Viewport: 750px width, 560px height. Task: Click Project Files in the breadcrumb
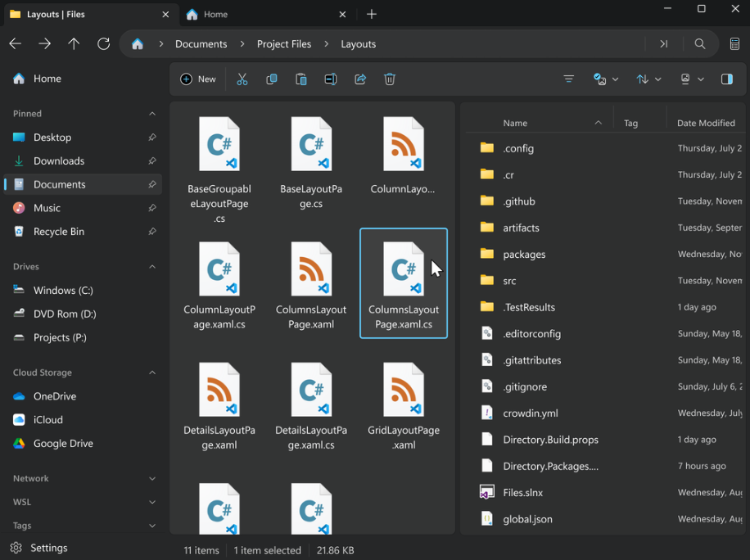[284, 44]
